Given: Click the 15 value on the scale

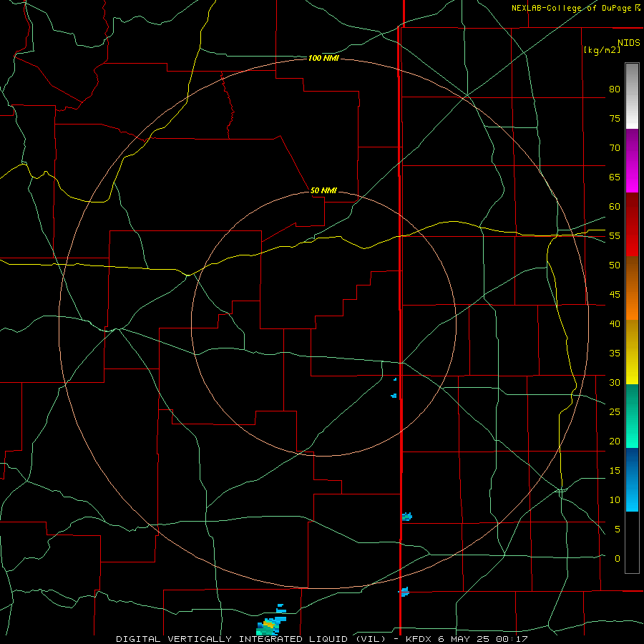Looking at the screenshot, I should pos(615,470).
